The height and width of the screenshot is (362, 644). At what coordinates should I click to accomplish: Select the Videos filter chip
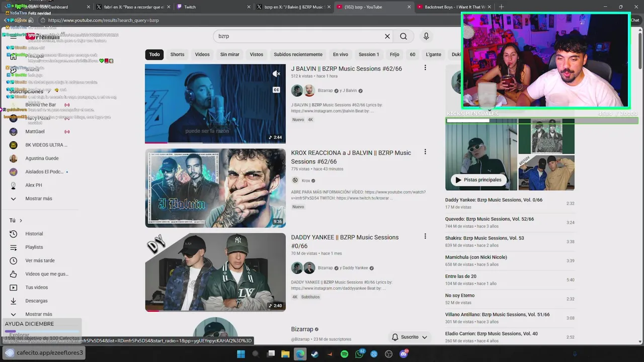tap(202, 54)
